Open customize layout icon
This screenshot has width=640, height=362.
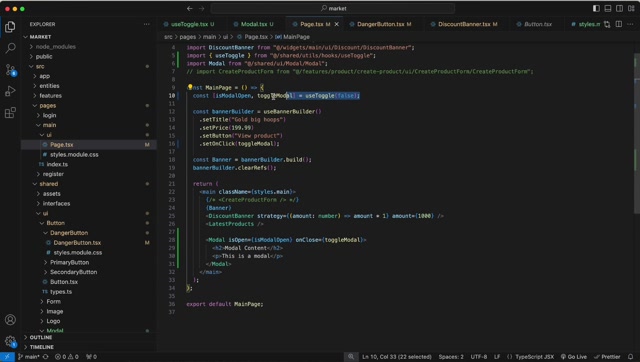point(631,9)
